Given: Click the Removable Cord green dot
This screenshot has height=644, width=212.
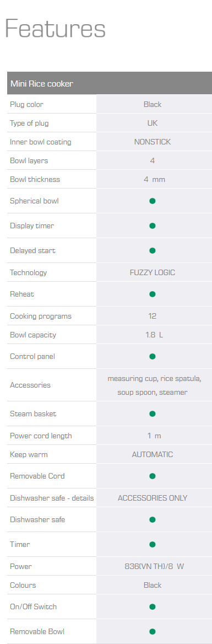Looking at the screenshot, I should pyautogui.click(x=153, y=476).
